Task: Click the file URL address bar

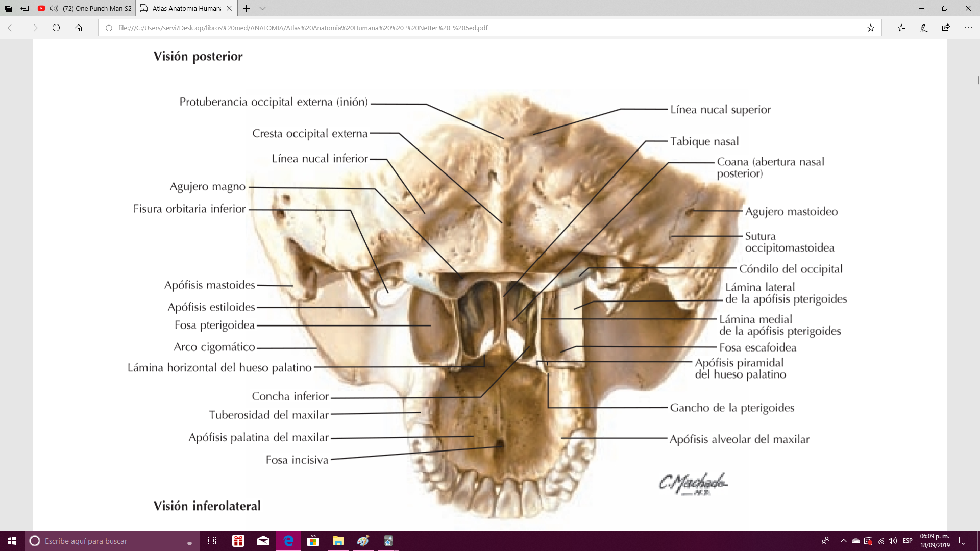Action: point(459,28)
